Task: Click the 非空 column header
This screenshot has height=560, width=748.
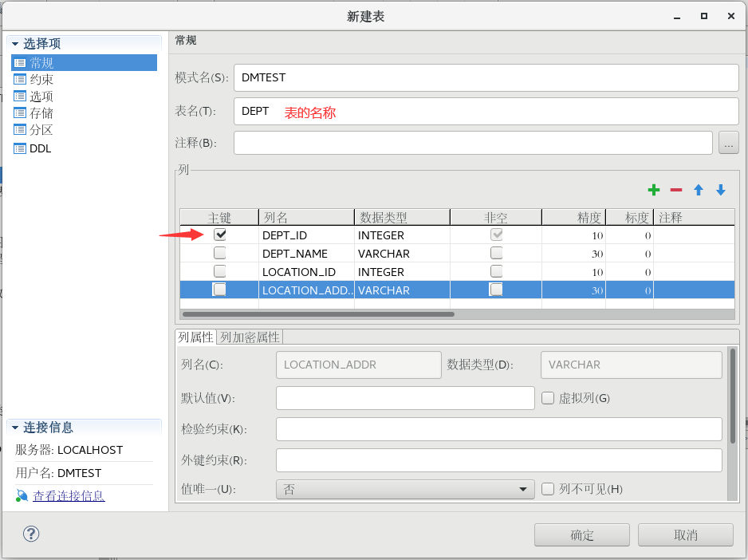Action: 496,218
